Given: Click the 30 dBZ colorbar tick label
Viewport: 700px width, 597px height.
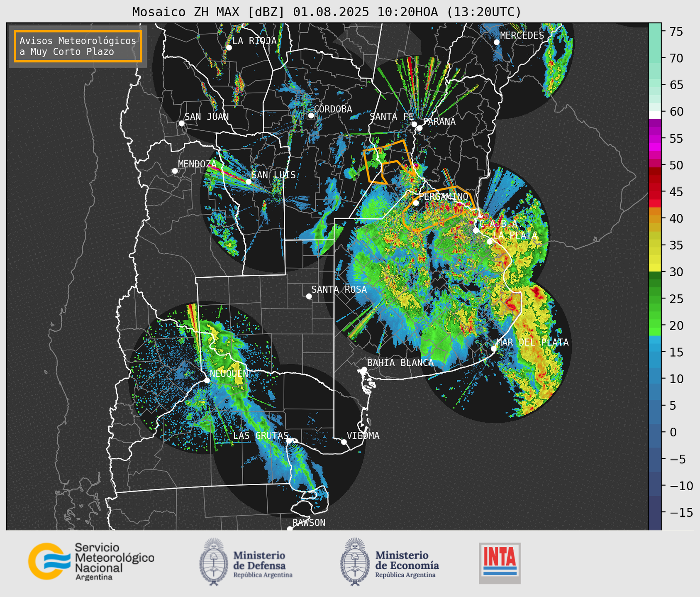Looking at the screenshot, I should (676, 272).
